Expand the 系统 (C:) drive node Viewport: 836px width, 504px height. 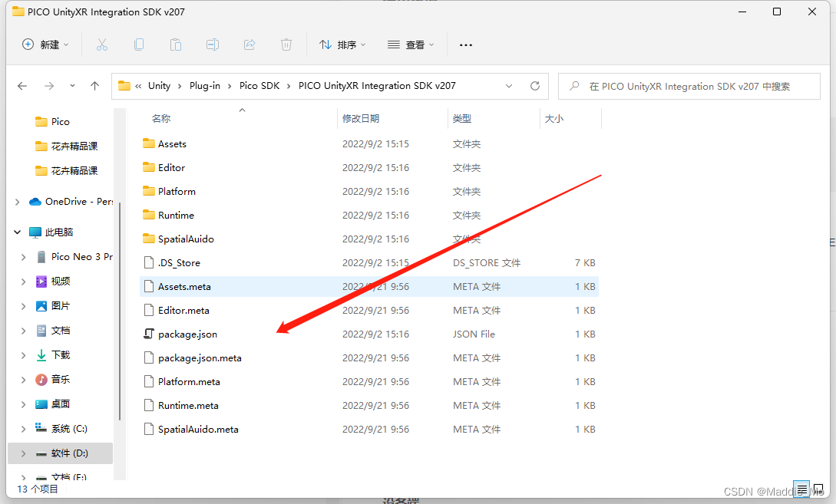pos(24,428)
